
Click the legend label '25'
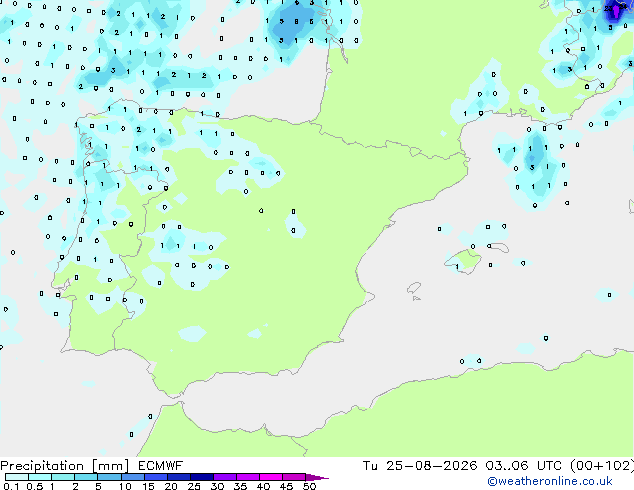(194, 486)
